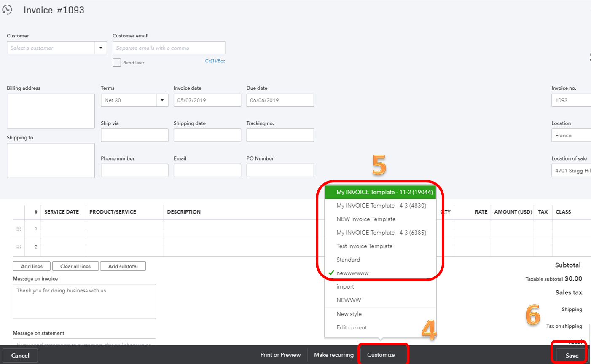The height and width of the screenshot is (364, 591).
Task: Click the drag handle on line 1
Action: (19, 229)
